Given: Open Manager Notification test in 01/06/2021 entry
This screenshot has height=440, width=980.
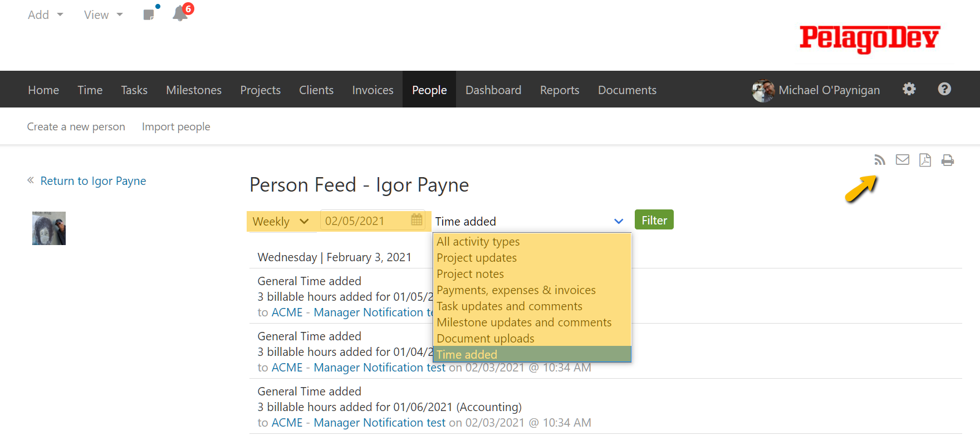Looking at the screenshot, I should pyautogui.click(x=380, y=423).
